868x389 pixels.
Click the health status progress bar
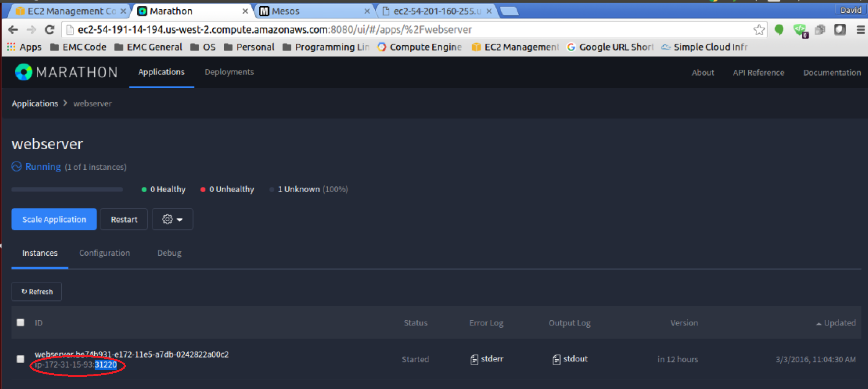[67, 190]
